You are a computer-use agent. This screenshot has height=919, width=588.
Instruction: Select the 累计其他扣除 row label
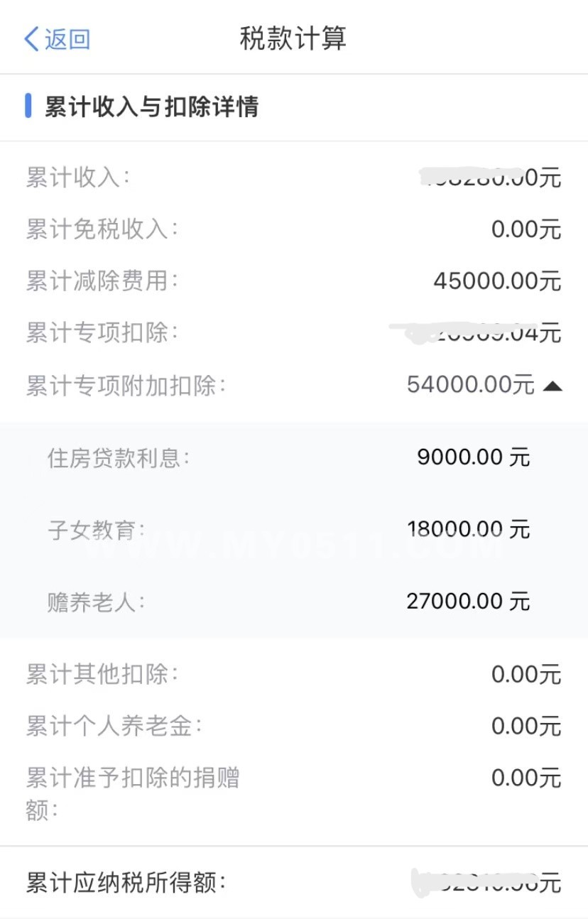[x=102, y=674]
